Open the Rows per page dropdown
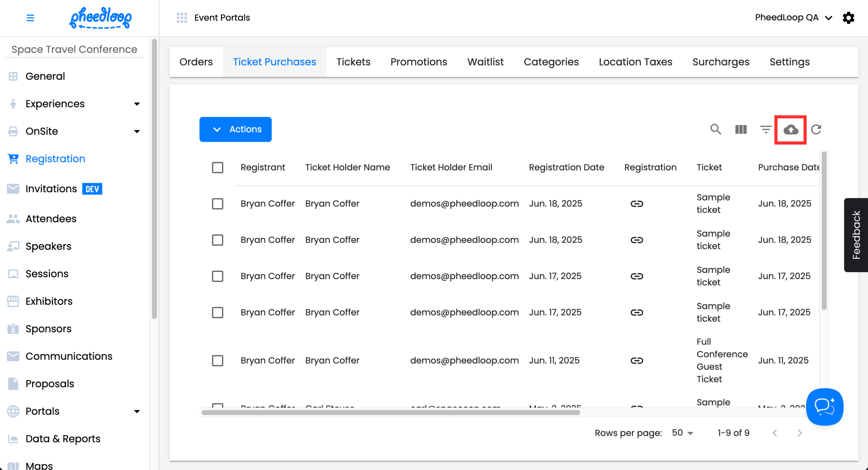 coord(682,433)
